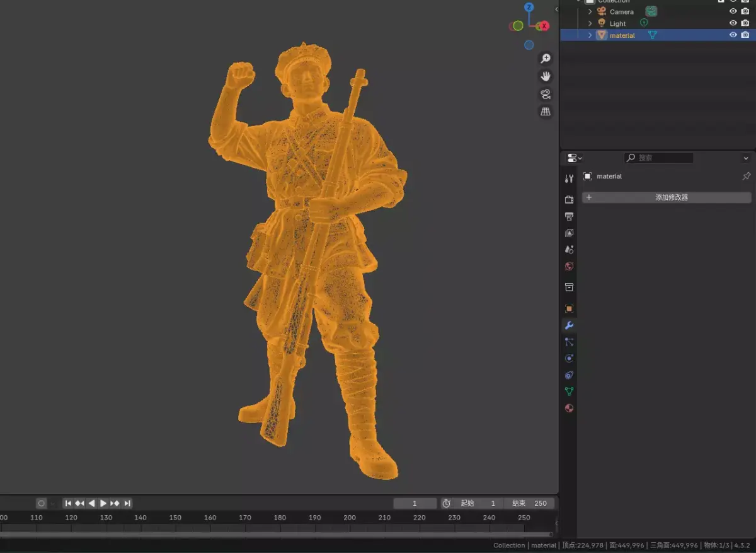
Task: Open the properties editor type dropdown
Action: click(574, 158)
